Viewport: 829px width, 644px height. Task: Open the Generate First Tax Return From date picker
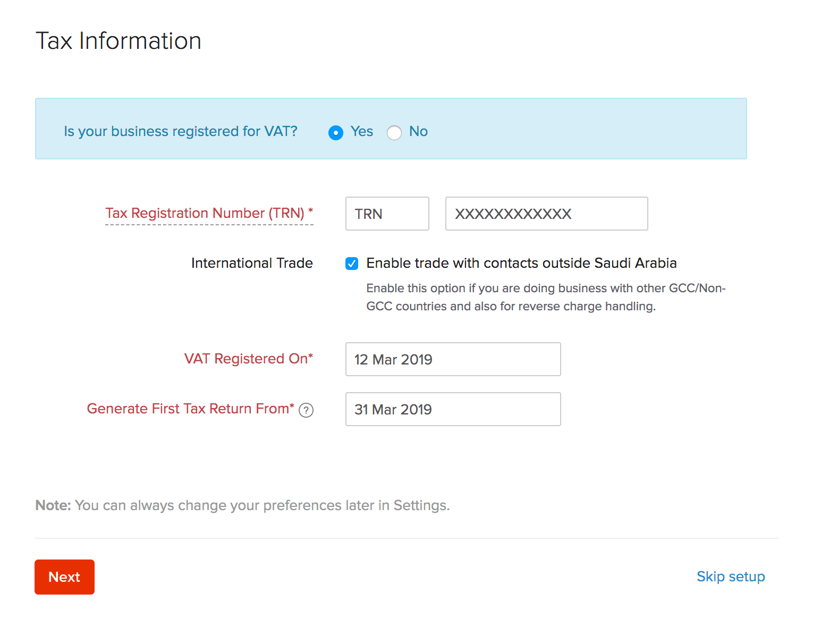pyautogui.click(x=453, y=409)
